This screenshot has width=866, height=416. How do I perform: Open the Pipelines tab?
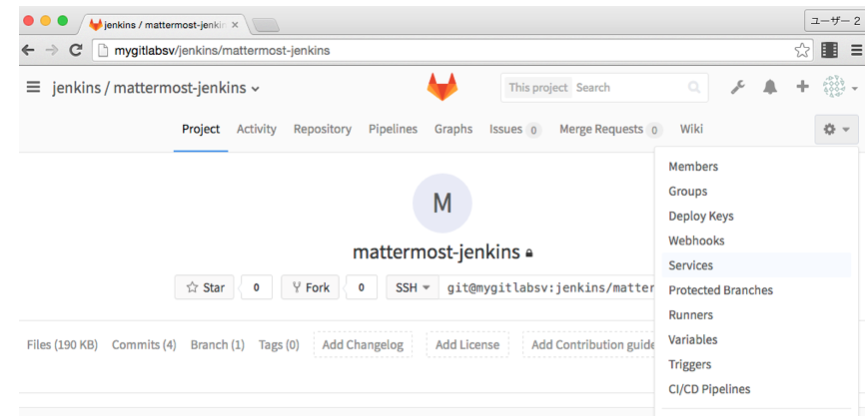click(x=393, y=129)
